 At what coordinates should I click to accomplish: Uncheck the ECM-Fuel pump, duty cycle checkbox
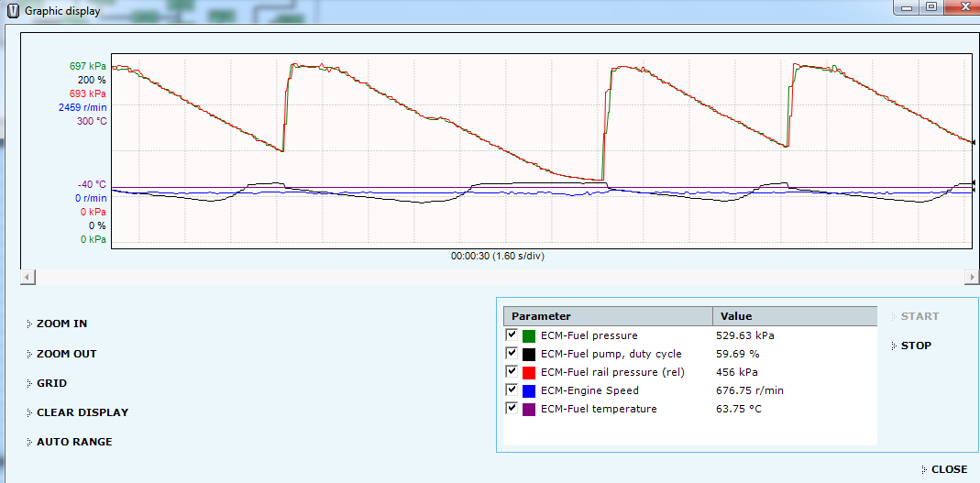tap(512, 354)
